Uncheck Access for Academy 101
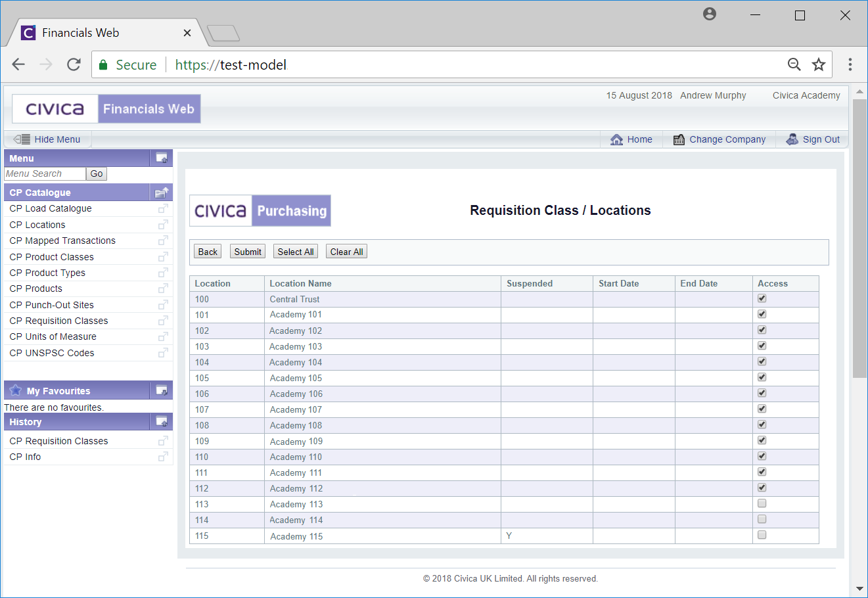 click(x=762, y=314)
